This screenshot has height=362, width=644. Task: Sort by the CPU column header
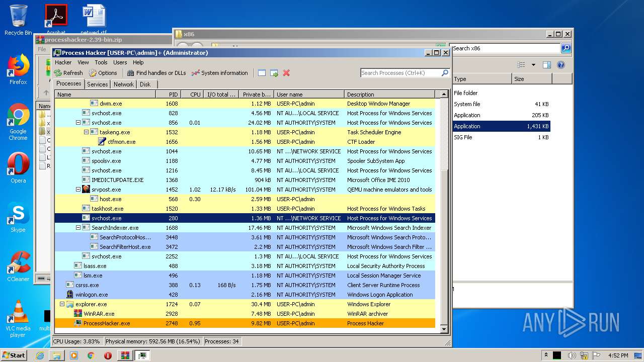192,95
